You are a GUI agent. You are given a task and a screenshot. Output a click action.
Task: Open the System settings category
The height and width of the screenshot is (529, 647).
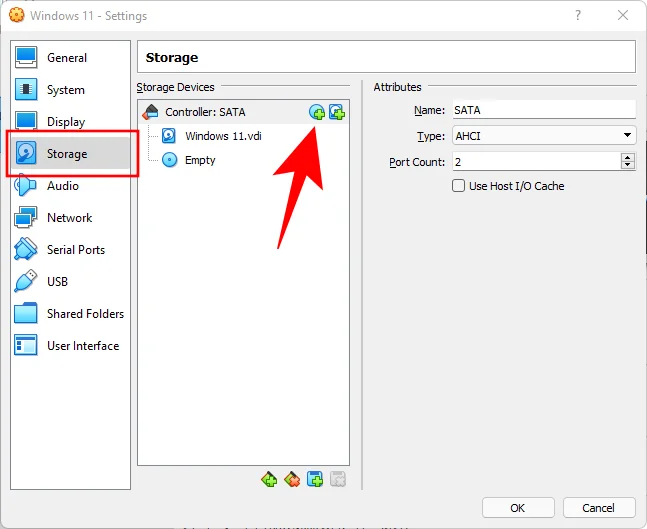(66, 90)
